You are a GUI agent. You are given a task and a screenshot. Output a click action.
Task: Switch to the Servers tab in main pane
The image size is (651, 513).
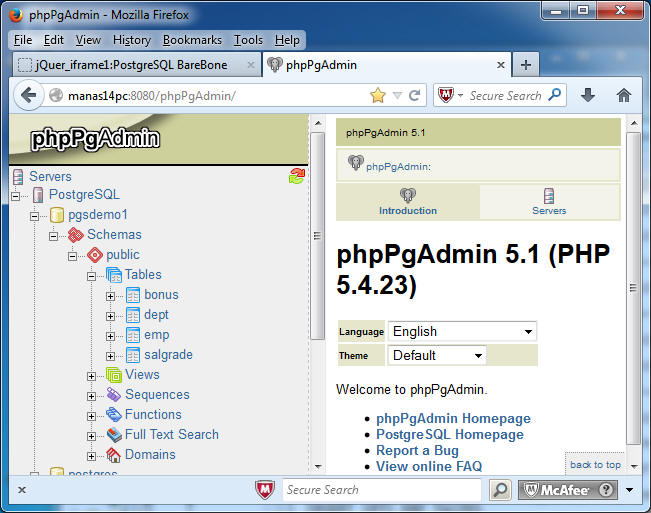(x=549, y=202)
